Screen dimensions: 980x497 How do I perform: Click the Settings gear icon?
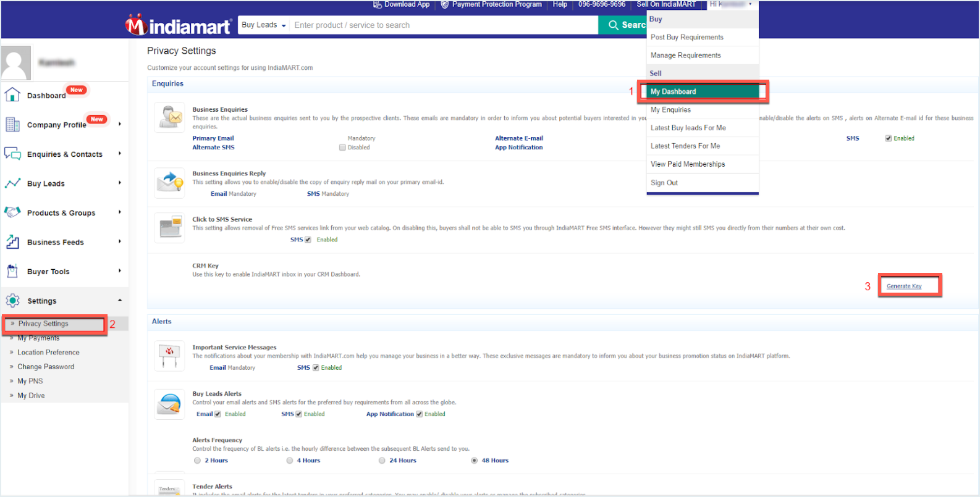tap(12, 301)
